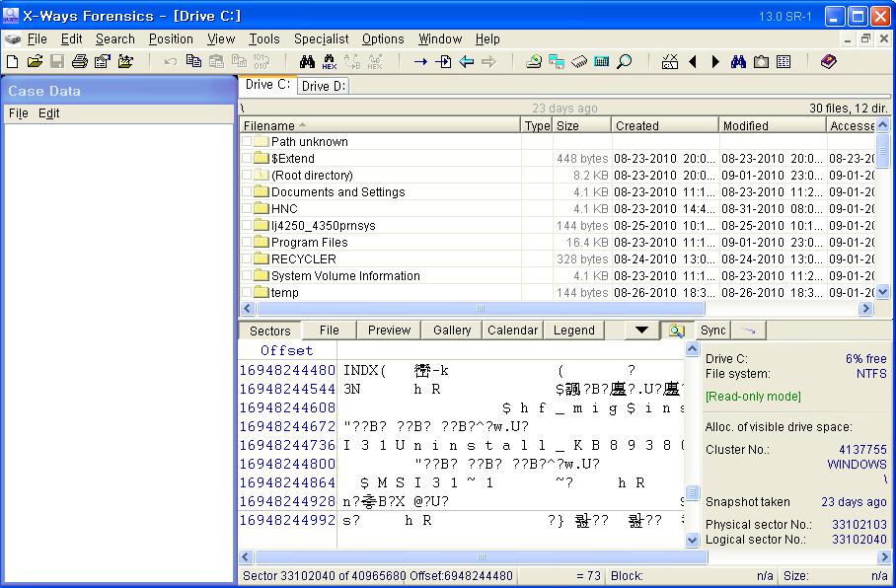The width and height of the screenshot is (896, 588).
Task: Sort by the Size column header
Action: click(582, 125)
